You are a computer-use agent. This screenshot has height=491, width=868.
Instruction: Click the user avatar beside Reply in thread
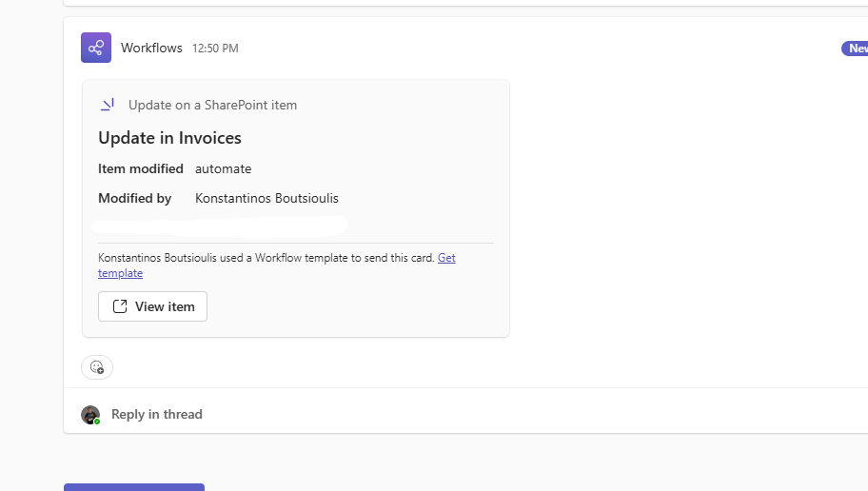click(90, 414)
